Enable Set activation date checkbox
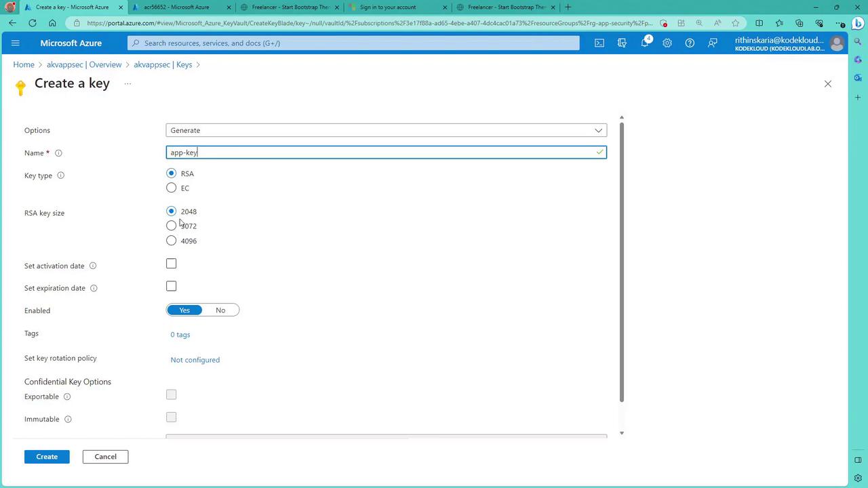Image resolution: width=868 pixels, height=488 pixels. [x=172, y=264]
